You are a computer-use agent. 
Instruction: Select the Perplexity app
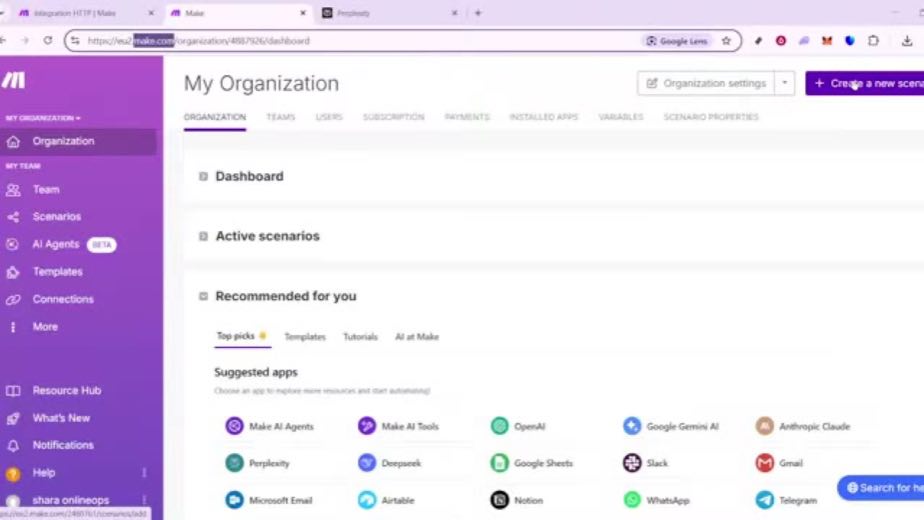pyautogui.click(x=258, y=463)
